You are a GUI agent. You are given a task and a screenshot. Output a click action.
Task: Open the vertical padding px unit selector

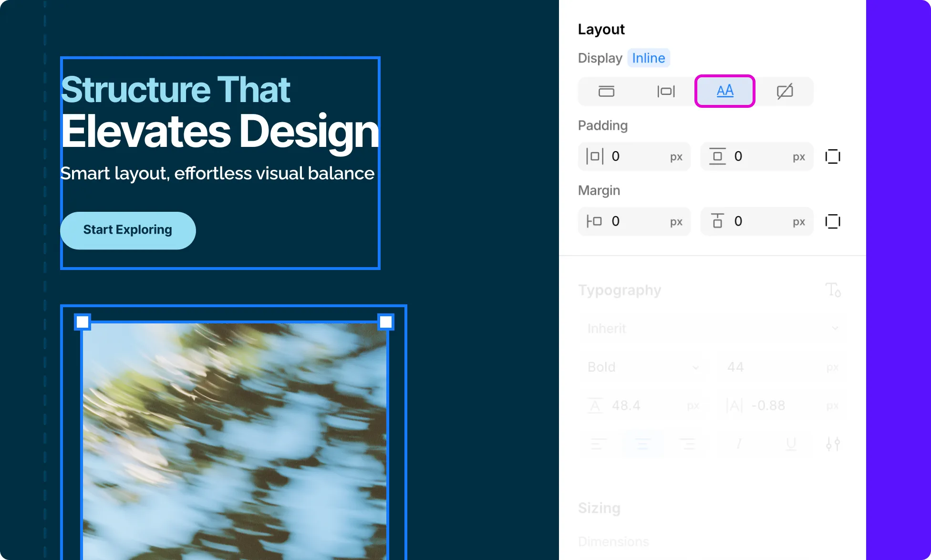coord(799,157)
